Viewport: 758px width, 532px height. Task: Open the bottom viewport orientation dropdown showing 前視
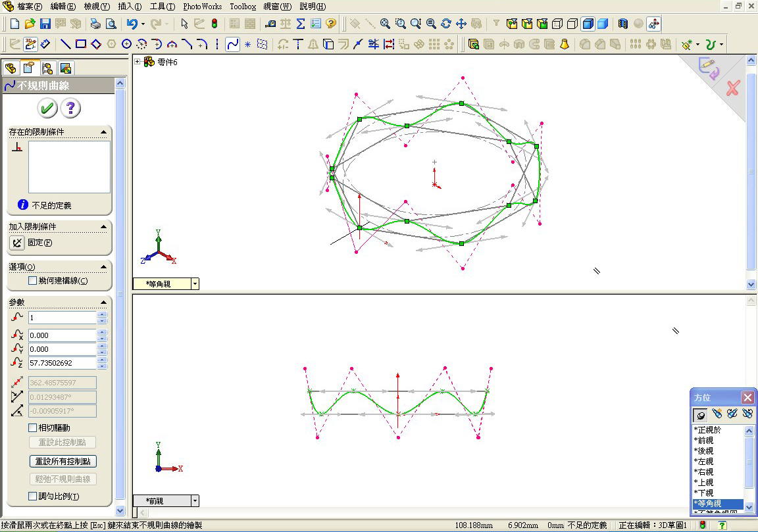point(195,500)
